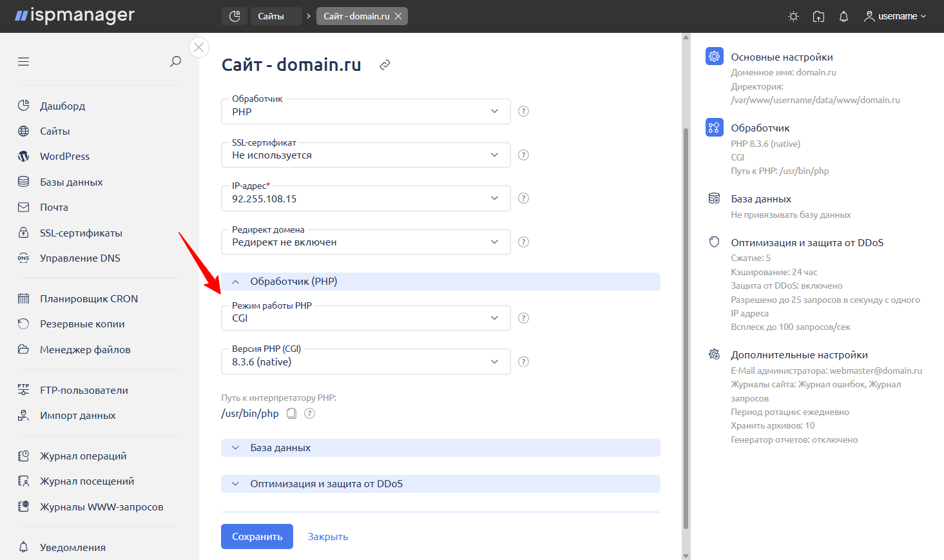Click the form's vertical scrollbar
The image size is (944, 560).
686,322
